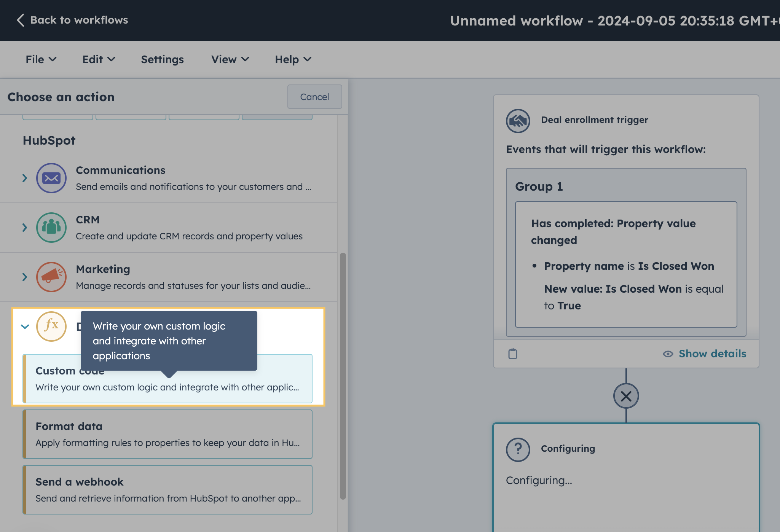Expand the Communications category chevron

click(25, 178)
